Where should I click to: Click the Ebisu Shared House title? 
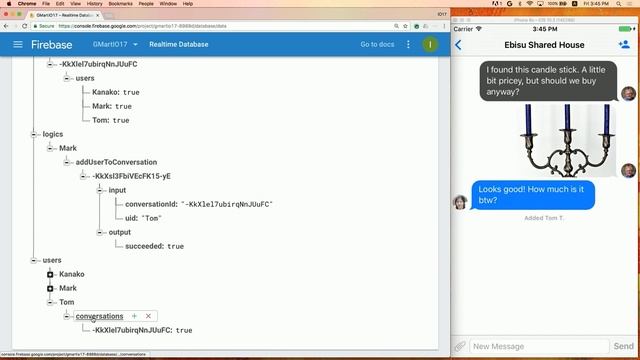click(544, 45)
